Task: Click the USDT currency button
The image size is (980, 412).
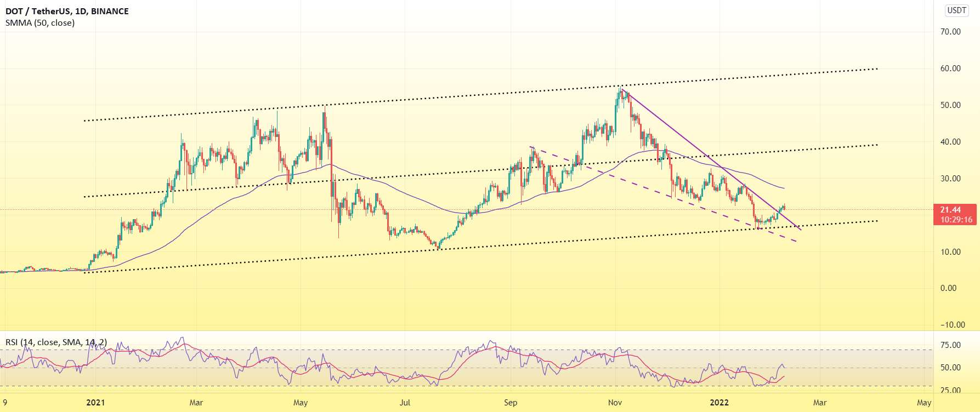Action: [957, 10]
